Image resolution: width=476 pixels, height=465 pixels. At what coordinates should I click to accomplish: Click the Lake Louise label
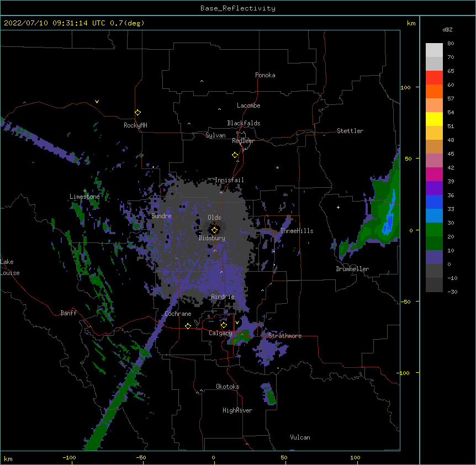click(10, 267)
